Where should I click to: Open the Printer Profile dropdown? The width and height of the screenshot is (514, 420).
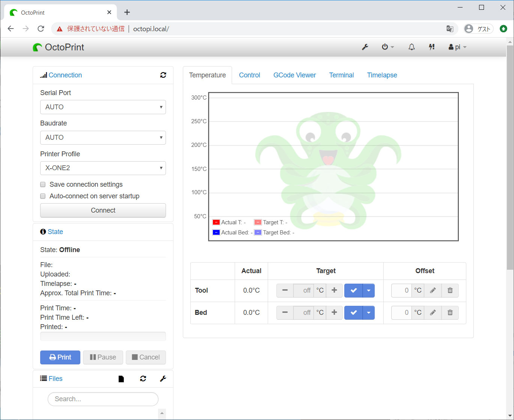103,168
